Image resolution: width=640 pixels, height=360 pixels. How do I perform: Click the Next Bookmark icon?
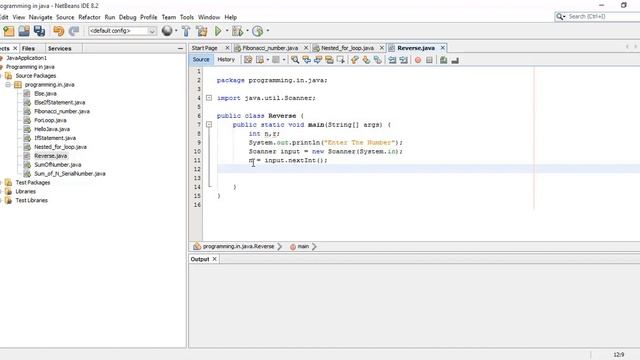tap(366, 60)
